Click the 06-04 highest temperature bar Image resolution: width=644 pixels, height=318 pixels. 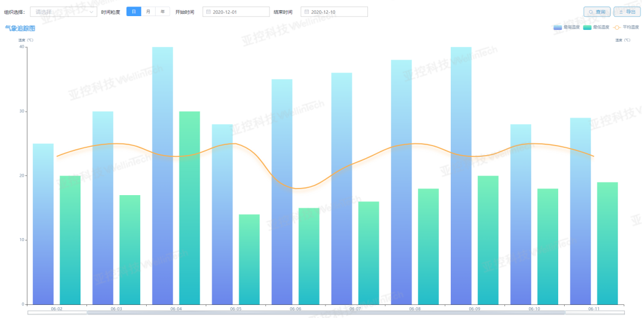point(163,175)
